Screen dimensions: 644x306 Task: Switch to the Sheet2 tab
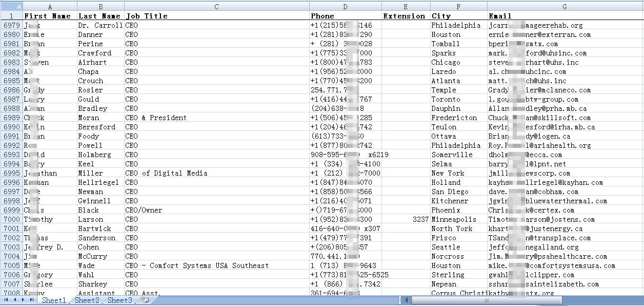click(87, 300)
